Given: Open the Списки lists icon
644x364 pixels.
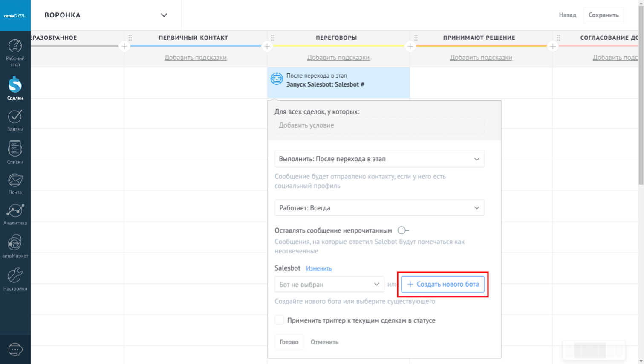Looking at the screenshot, I should coord(15,149).
